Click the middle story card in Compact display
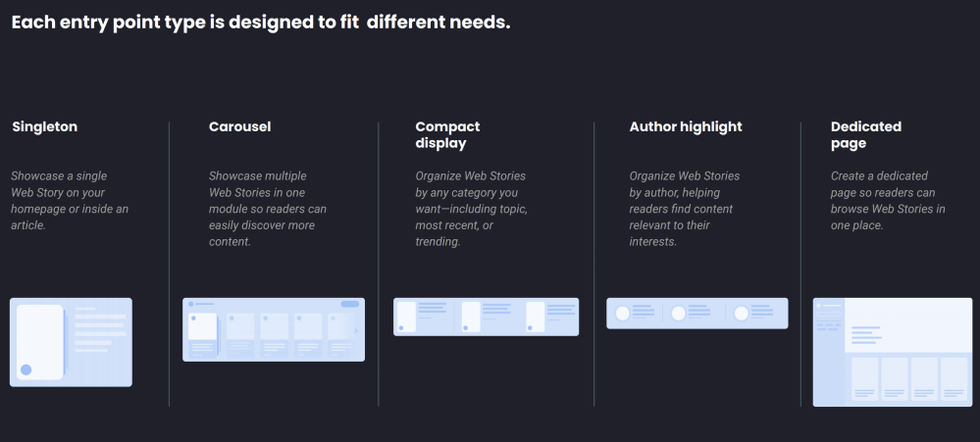980x442 pixels. click(471, 317)
